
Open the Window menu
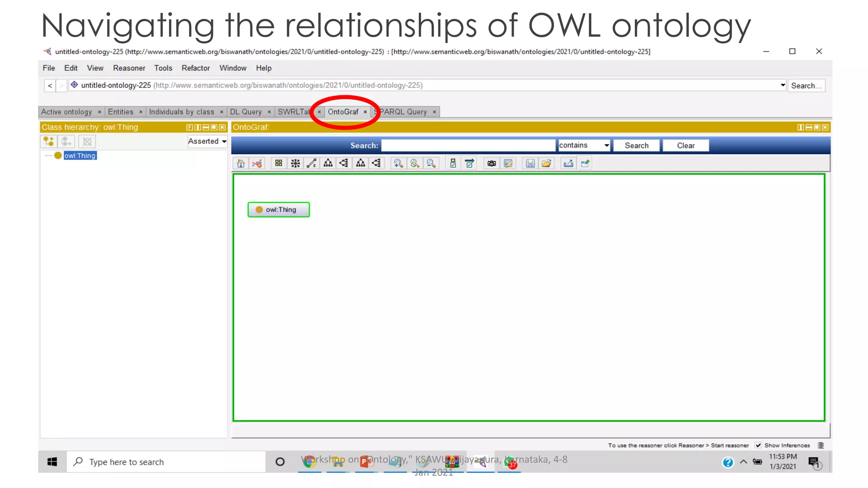click(x=233, y=68)
